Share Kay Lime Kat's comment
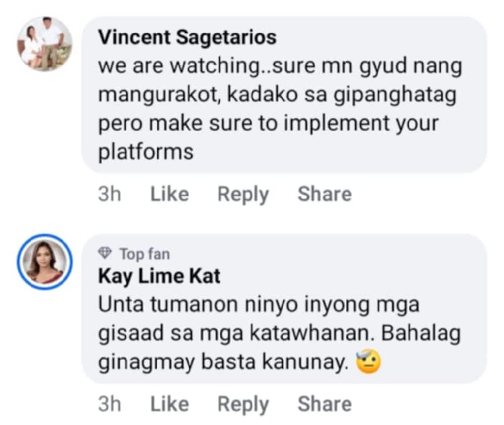Screen dimensions: 504x425 click(324, 404)
